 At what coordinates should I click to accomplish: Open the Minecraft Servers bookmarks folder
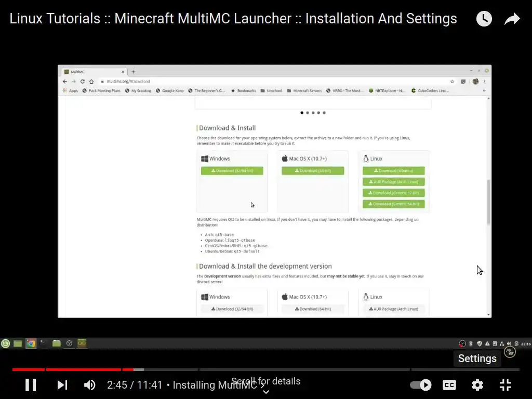point(304,90)
